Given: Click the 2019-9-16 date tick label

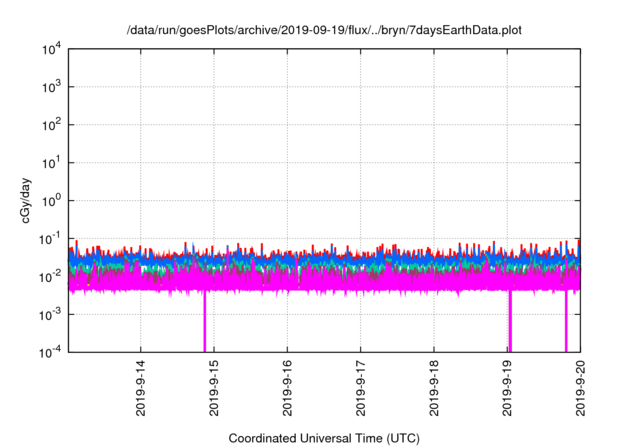Looking at the screenshot, I should click(x=287, y=388).
